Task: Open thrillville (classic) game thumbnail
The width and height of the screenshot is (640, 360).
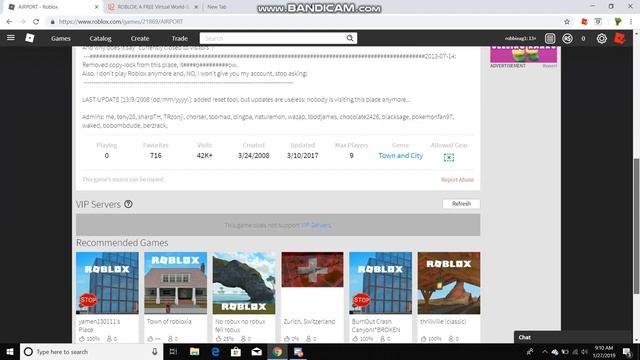Action: pyautogui.click(x=449, y=283)
